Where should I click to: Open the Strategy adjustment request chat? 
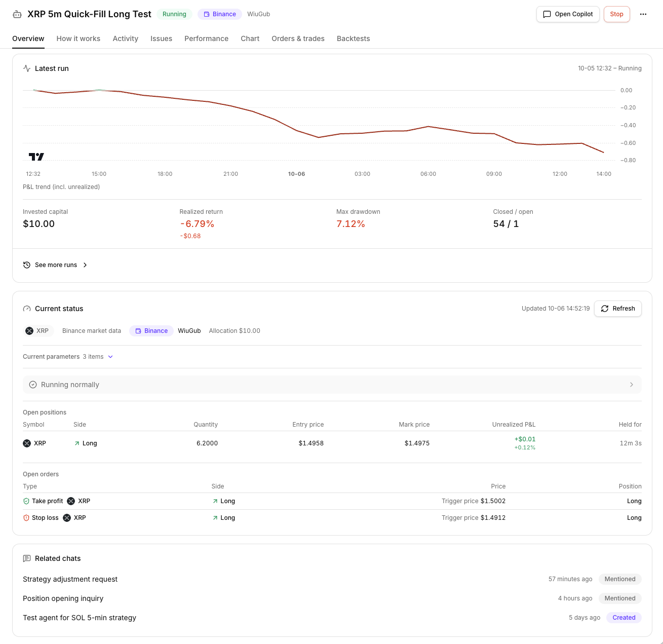(70, 579)
